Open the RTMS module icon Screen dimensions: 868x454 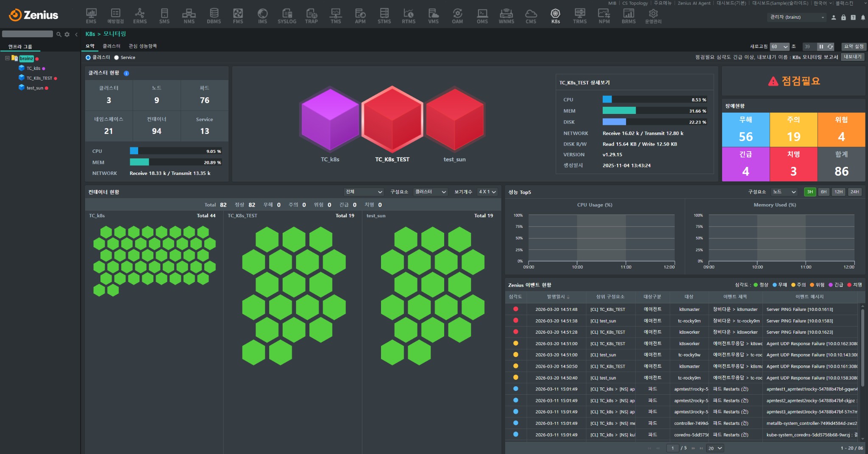[409, 16]
